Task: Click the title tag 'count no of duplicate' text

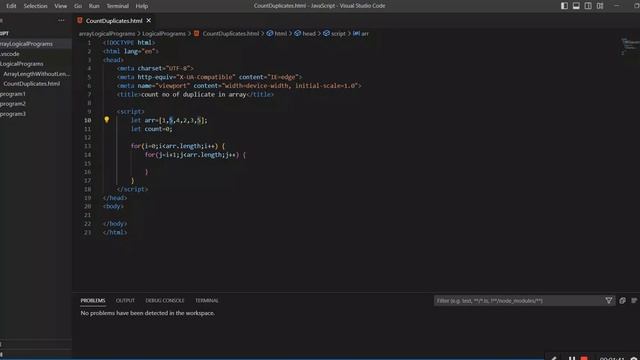Action: pyautogui.click(x=195, y=94)
